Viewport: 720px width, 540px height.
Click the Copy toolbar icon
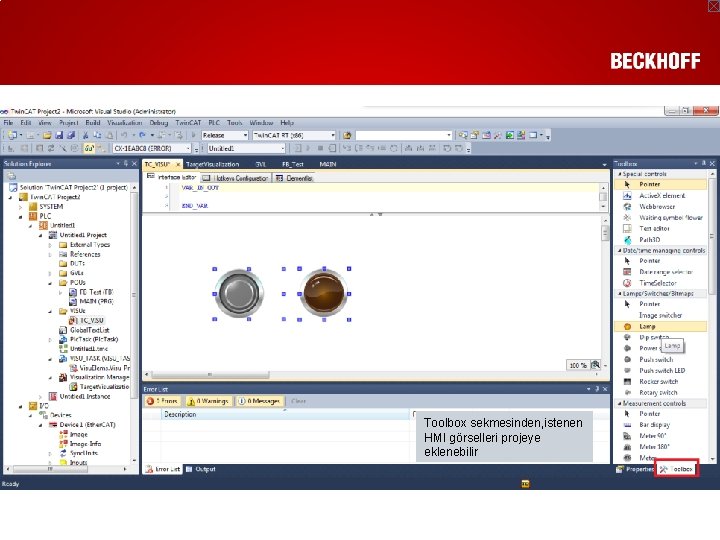click(x=97, y=135)
